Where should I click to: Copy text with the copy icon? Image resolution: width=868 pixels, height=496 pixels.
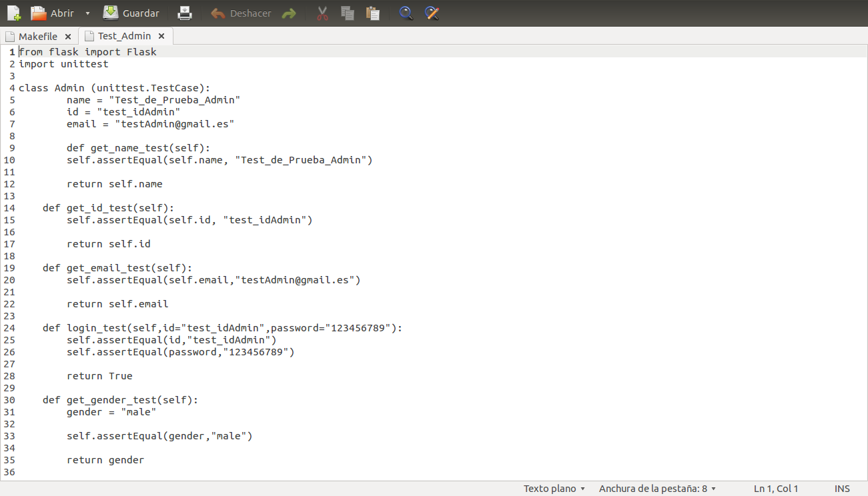point(348,13)
